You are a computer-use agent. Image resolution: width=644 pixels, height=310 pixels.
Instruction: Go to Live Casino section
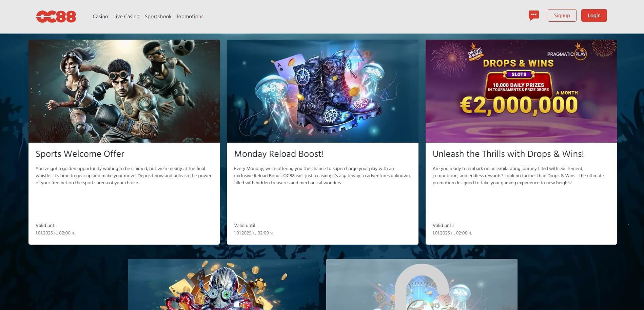click(126, 17)
